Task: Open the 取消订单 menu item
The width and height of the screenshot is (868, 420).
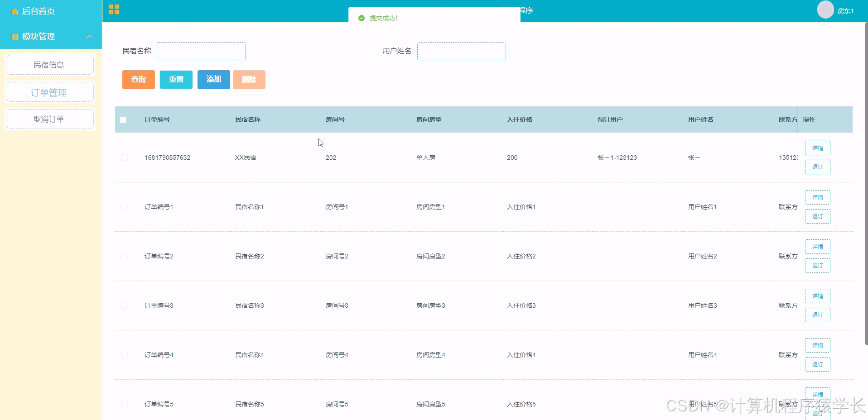Action: [49, 119]
